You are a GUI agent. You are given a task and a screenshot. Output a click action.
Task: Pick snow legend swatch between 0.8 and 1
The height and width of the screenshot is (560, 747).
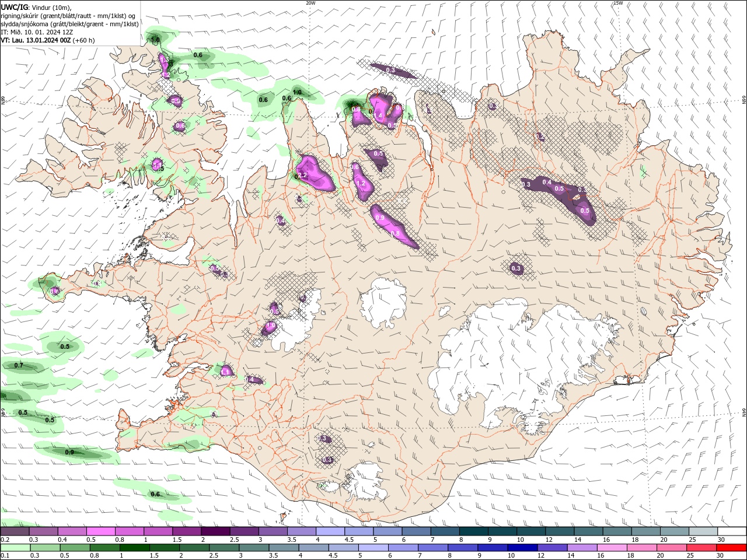(129, 531)
